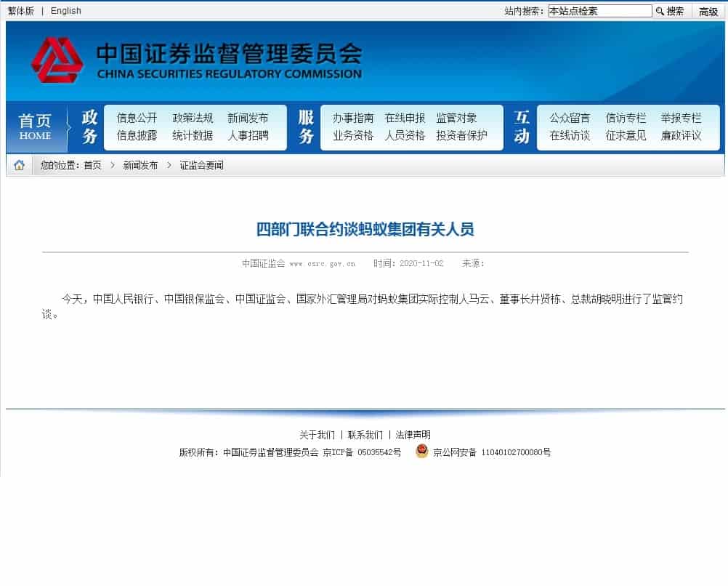728x586 pixels.
Task: Open 人员资格 service link
Action: 405,136
